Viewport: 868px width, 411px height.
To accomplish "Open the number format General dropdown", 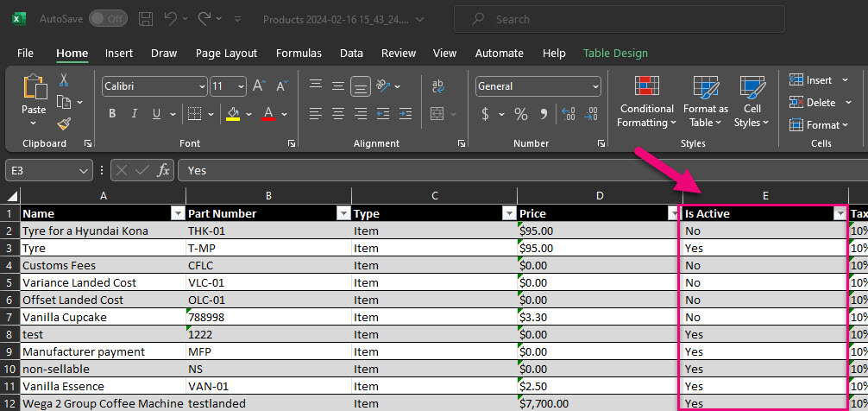I will click(595, 86).
